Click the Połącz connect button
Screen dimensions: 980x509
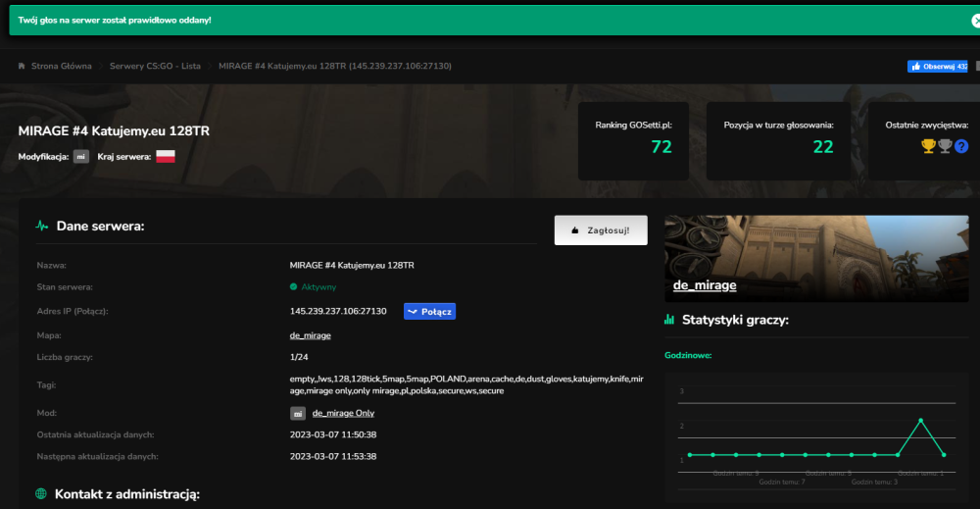(429, 312)
